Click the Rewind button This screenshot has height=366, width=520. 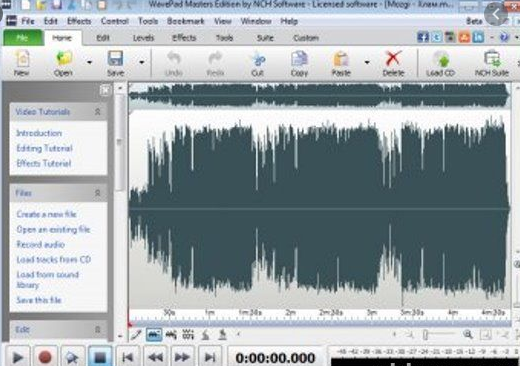click(x=155, y=357)
